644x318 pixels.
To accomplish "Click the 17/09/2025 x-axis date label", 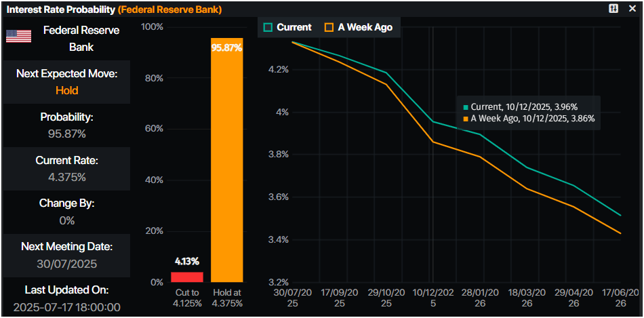I will (x=338, y=297).
